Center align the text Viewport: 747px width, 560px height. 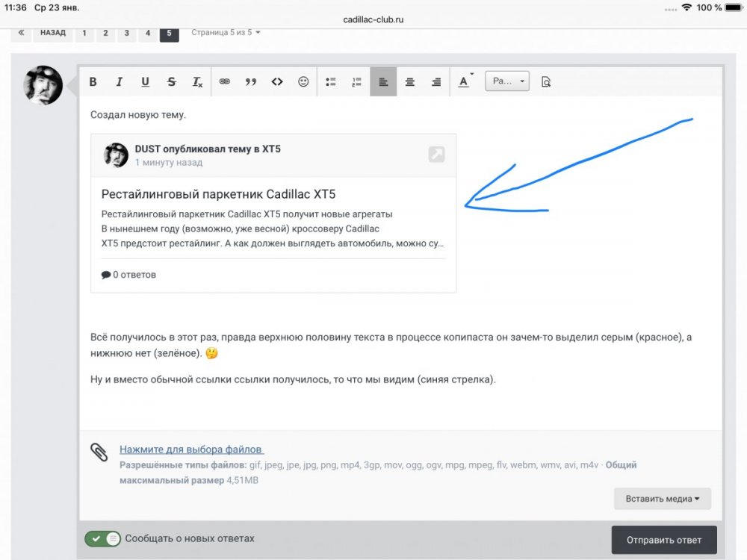[409, 82]
